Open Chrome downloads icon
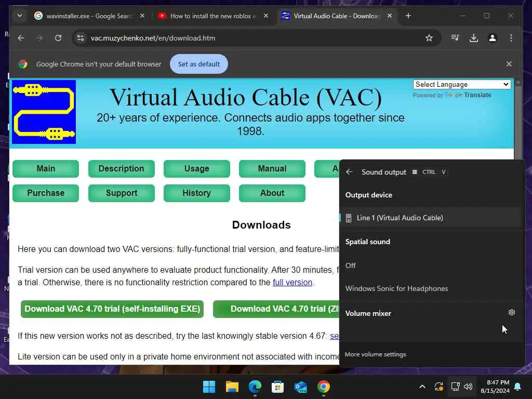 pyautogui.click(x=474, y=38)
